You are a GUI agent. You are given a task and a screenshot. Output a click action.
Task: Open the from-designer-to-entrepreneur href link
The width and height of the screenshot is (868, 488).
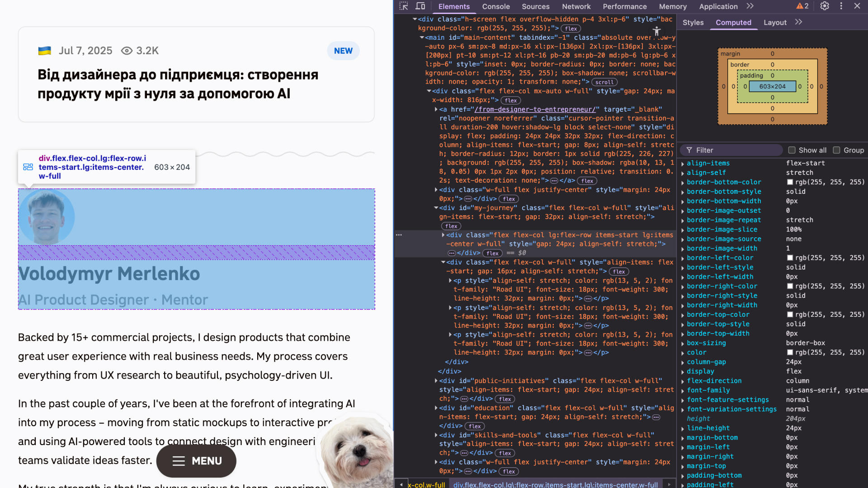535,109
